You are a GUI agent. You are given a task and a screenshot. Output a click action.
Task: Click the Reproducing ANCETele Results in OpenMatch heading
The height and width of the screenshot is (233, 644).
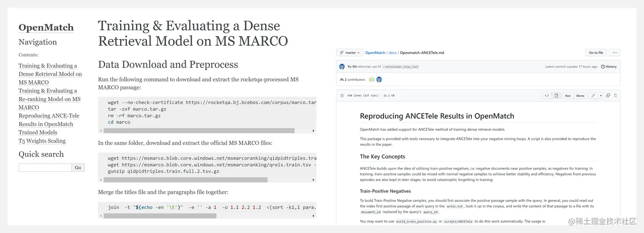tap(437, 116)
